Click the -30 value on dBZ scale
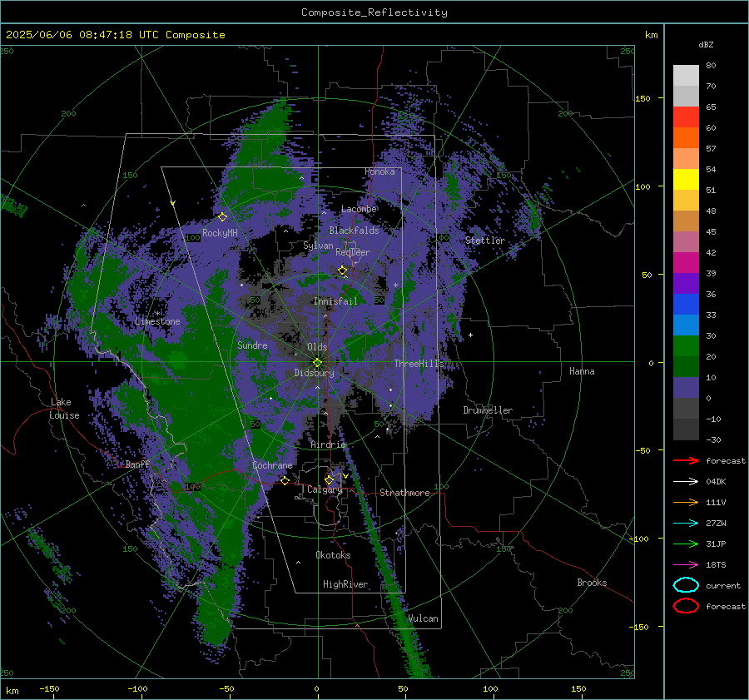749x700 pixels. [x=713, y=439]
